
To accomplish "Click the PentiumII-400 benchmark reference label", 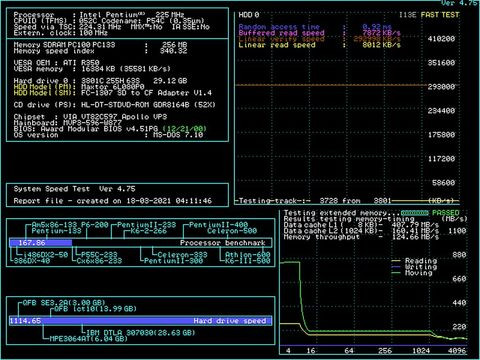I will 218,225.
